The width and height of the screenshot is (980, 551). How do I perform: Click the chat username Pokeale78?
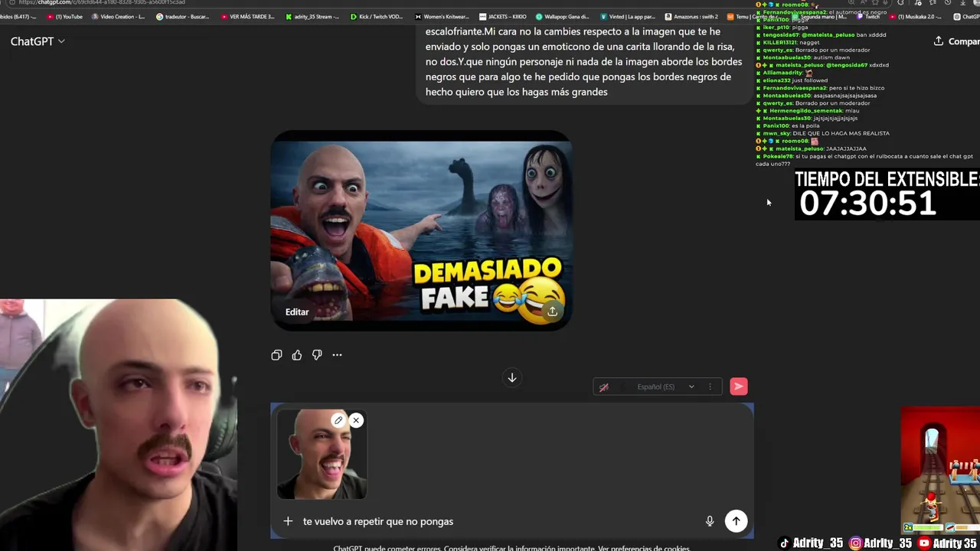[777, 156]
